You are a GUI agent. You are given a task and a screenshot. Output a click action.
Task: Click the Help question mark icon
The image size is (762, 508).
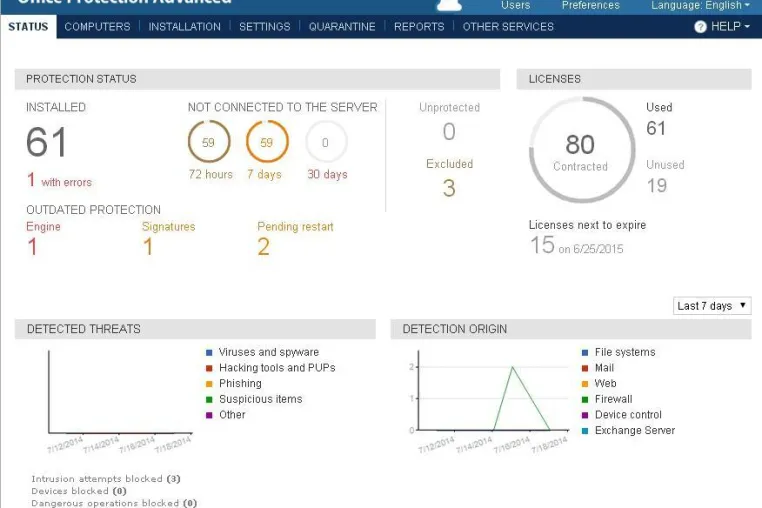click(700, 27)
